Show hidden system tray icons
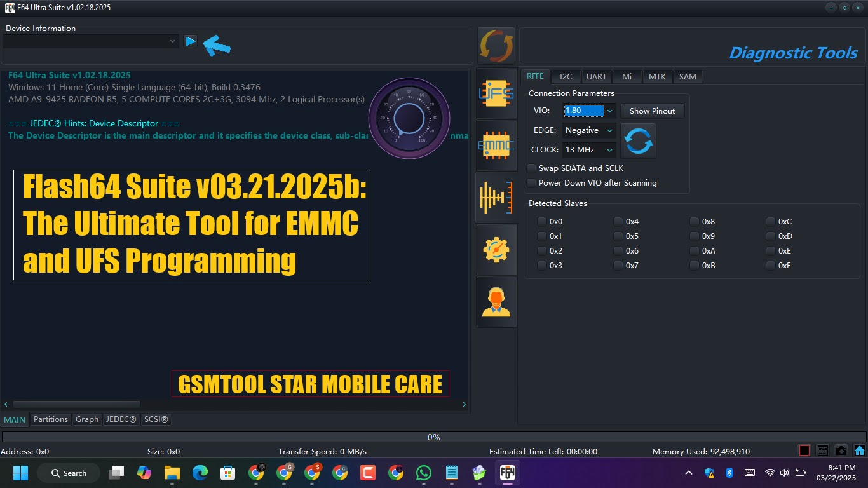The image size is (868, 488). click(x=689, y=473)
